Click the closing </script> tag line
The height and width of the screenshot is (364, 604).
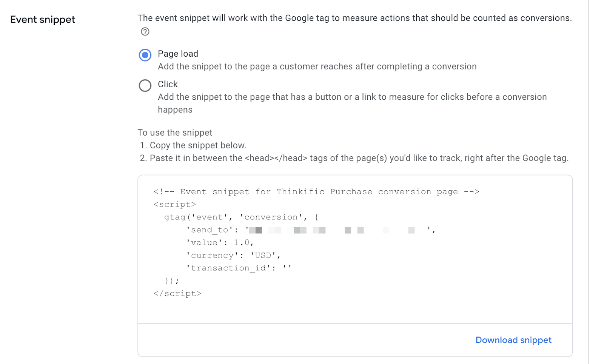coord(177,294)
